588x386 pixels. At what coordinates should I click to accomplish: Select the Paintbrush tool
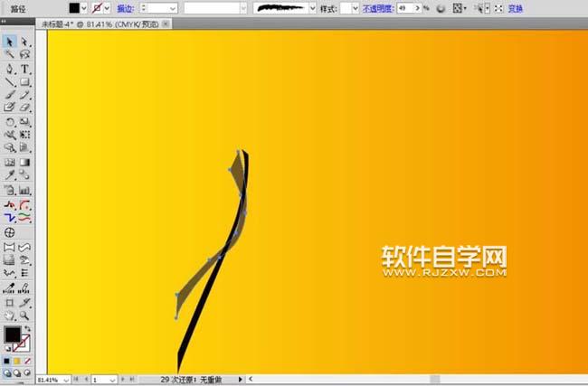9,95
